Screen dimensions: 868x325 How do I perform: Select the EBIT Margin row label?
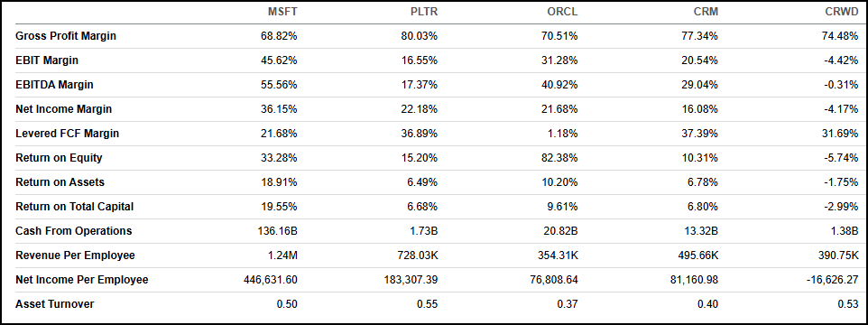coord(47,60)
